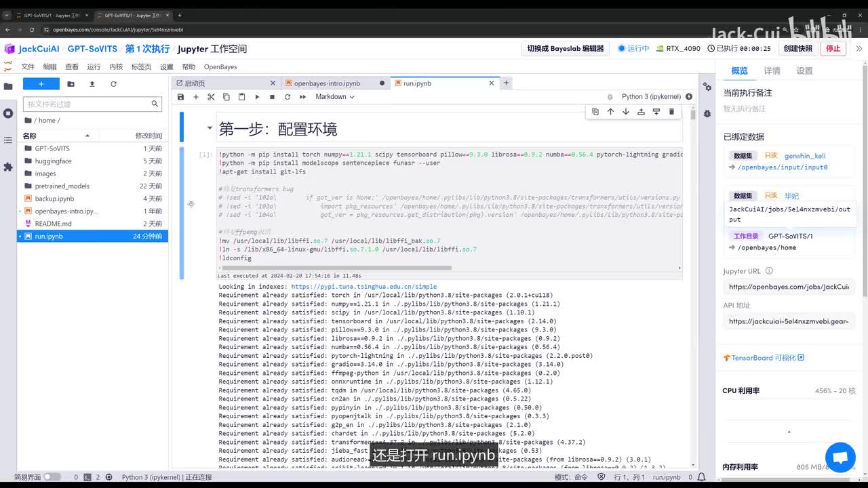Viewport: 868px width, 488px height.
Task: Open the debugger bug icon in right sidebar
Action: pos(707,114)
